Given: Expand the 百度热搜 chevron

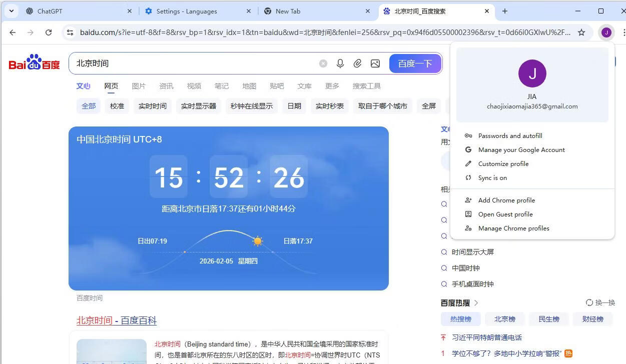Looking at the screenshot, I should pos(476,302).
